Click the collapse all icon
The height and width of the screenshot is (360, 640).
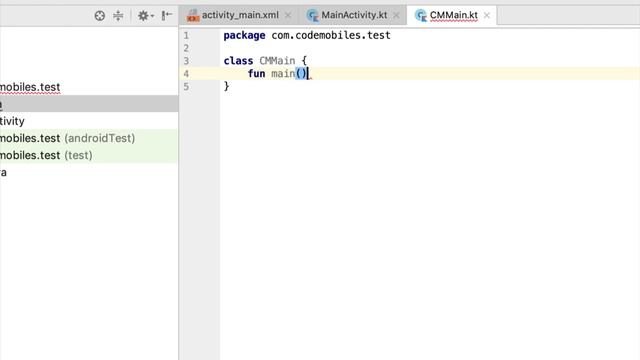[118, 16]
